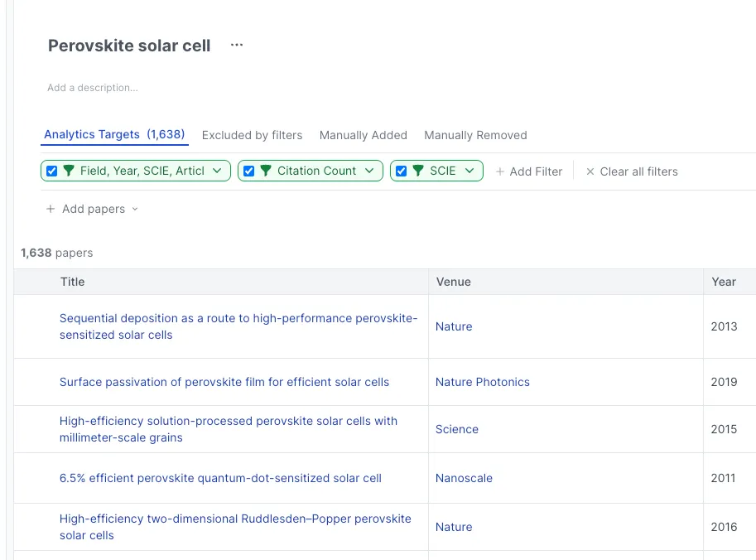Click the funnel icon on Field, Year filter
Viewport: 756px width, 560px height.
[69, 171]
